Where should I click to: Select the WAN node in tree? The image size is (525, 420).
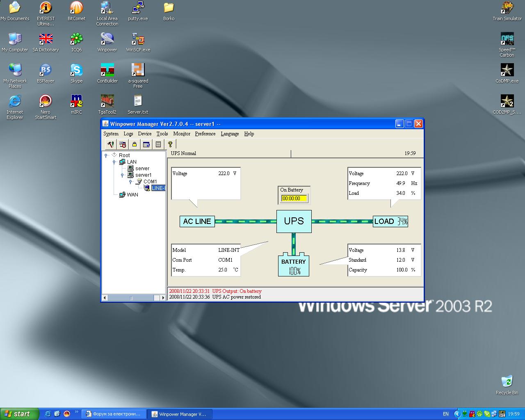point(132,195)
